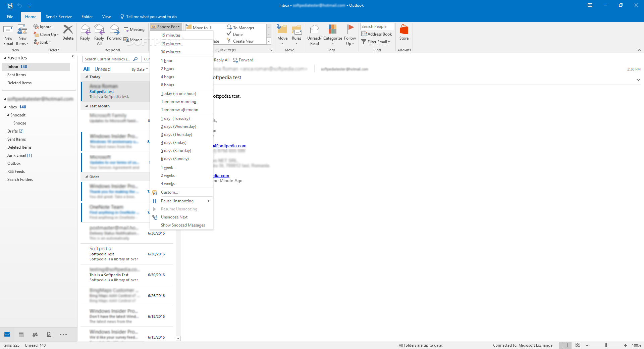644x349 pixels.
Task: Open the Rules icon
Action: 297,30
